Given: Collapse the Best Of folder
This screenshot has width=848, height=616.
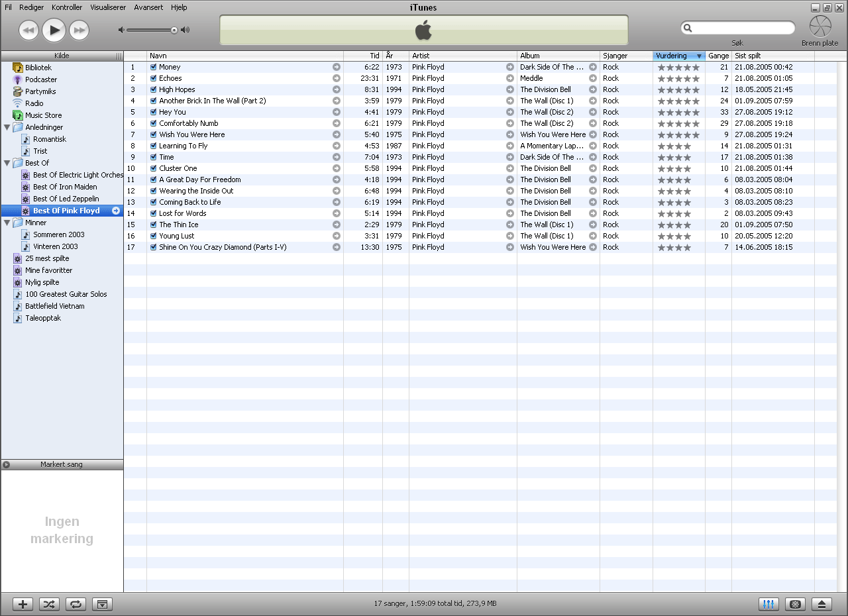Looking at the screenshot, I should click(7, 163).
